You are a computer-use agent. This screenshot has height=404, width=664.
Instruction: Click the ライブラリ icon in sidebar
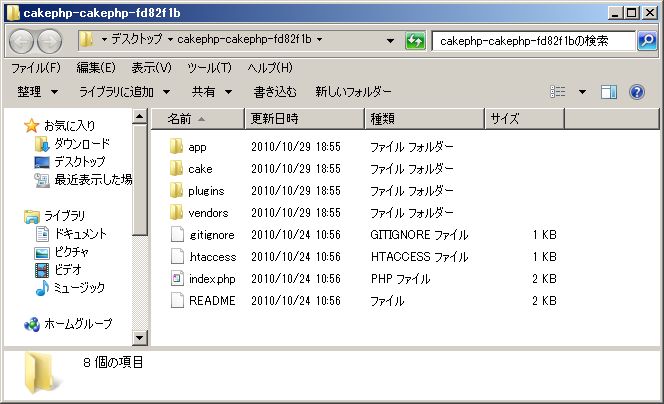click(32, 216)
